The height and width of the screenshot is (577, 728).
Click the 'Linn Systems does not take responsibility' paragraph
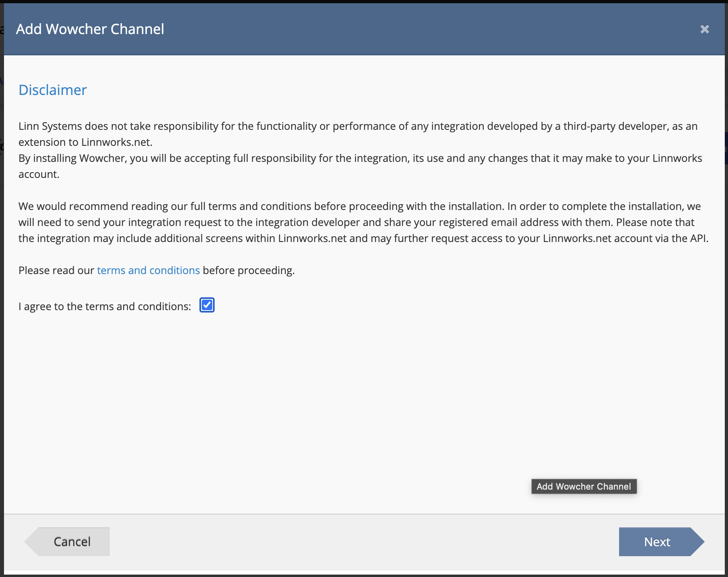[x=358, y=134]
